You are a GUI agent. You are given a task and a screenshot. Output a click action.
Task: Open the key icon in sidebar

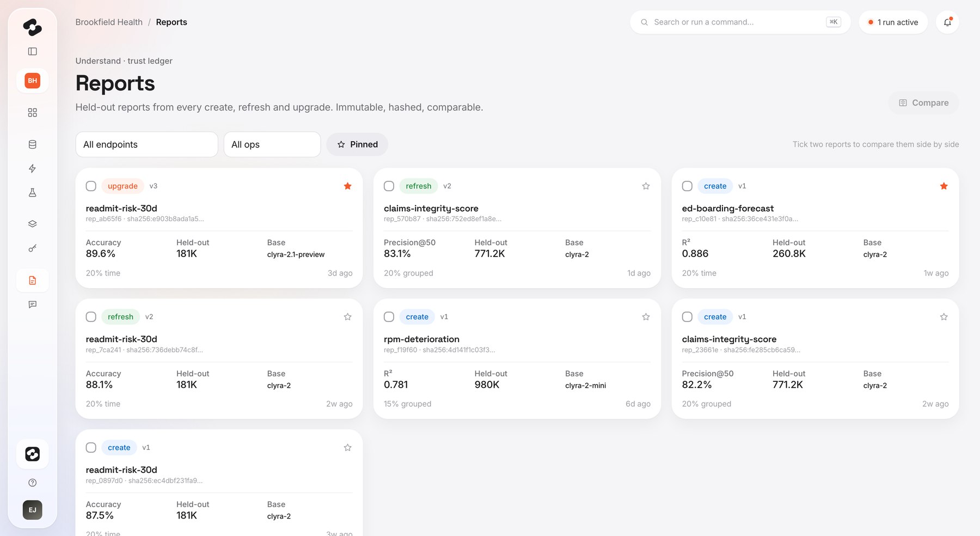(x=33, y=248)
